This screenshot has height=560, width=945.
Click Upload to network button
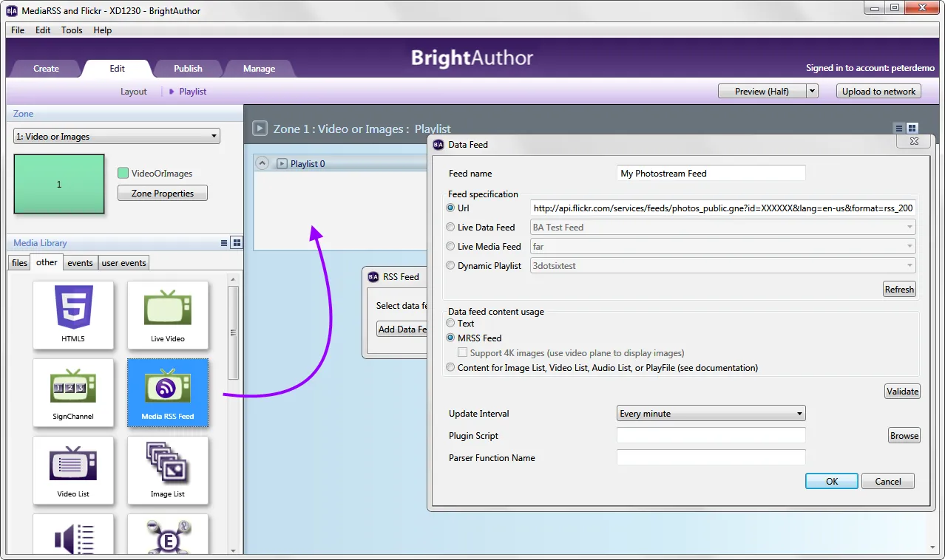878,92
